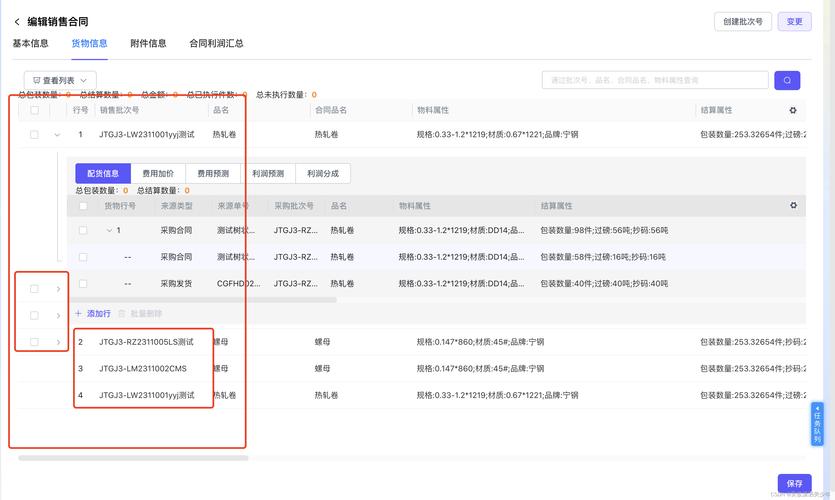Select the 货物信息 tab
Viewport: 835px width, 500px height.
[x=89, y=43]
